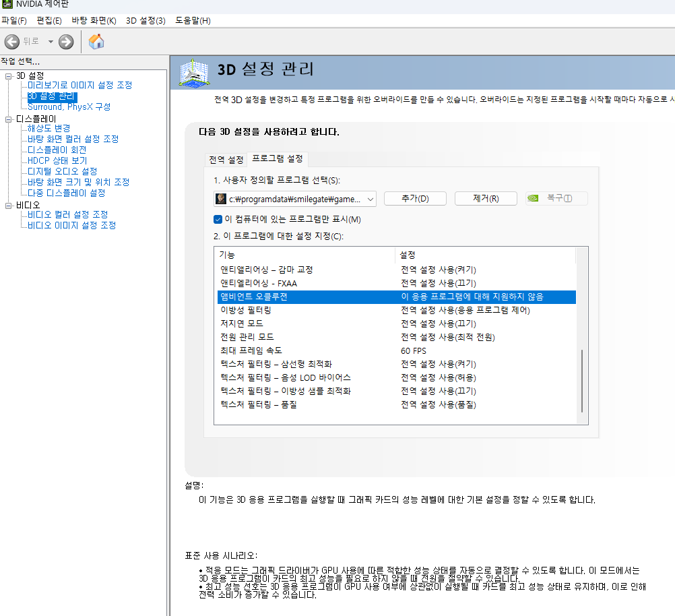Select 앤티앨리어싱 – 감마 교정 row
675x616 pixels.
397,270
